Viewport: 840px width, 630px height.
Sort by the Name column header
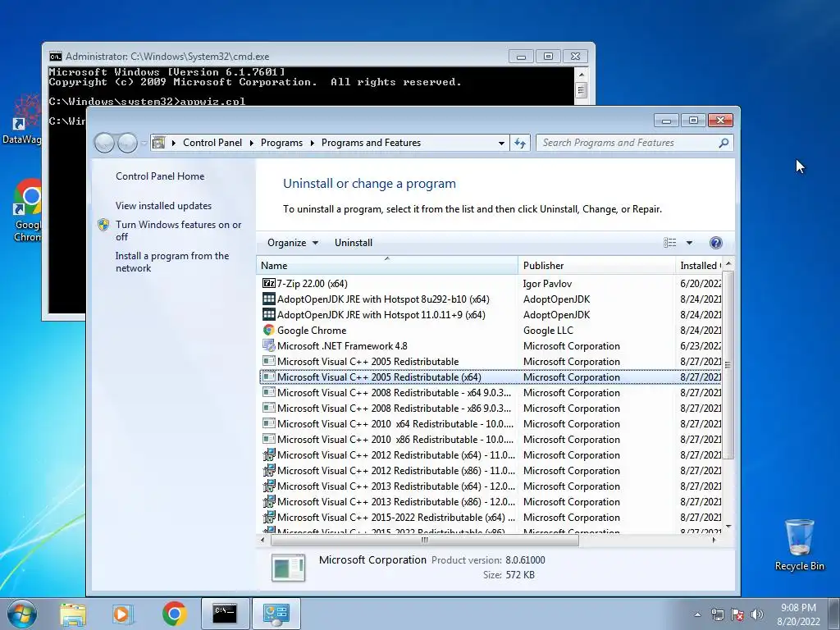coord(387,265)
